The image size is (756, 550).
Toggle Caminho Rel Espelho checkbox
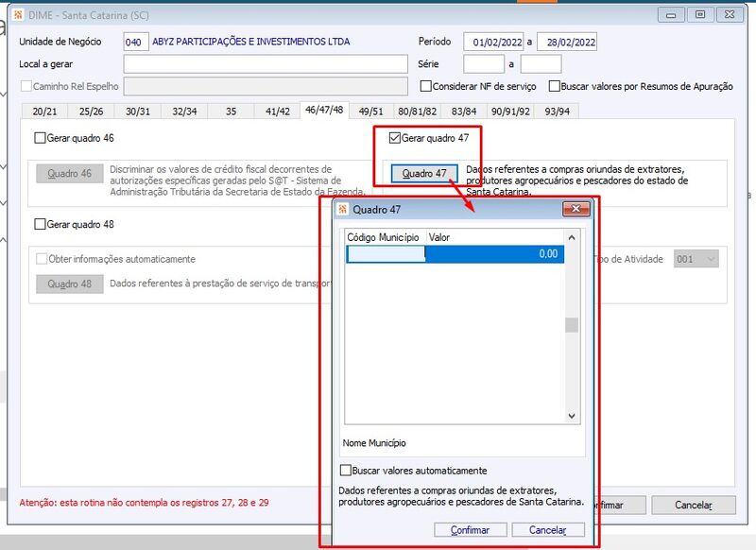(x=26, y=86)
